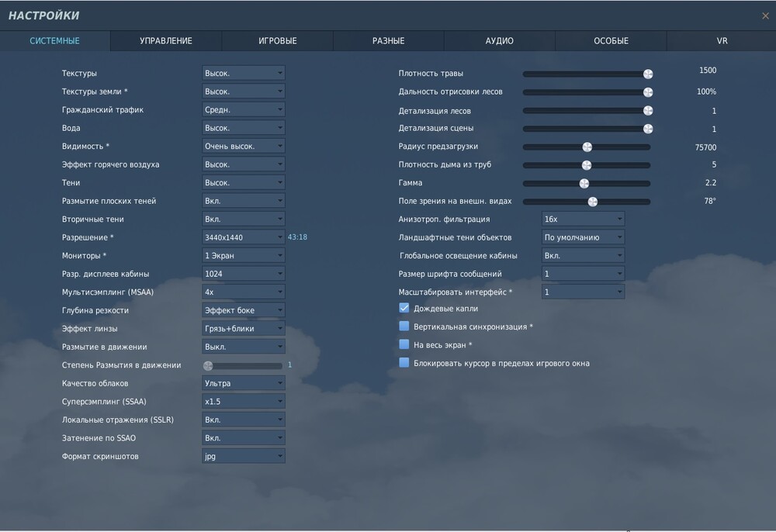
Task: Click the Детализация лесов slider handle
Action: click(648, 111)
